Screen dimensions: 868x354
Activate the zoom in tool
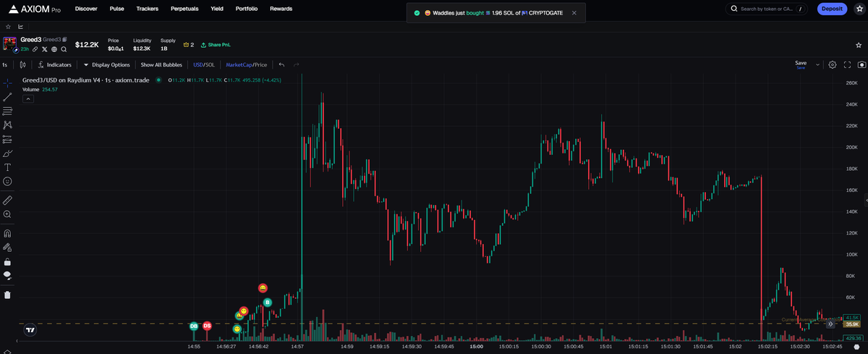pyautogui.click(x=7, y=214)
